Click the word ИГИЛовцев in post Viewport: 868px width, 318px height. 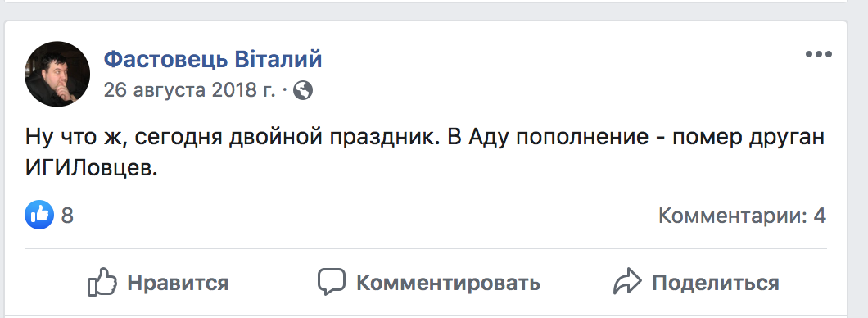tap(92, 170)
